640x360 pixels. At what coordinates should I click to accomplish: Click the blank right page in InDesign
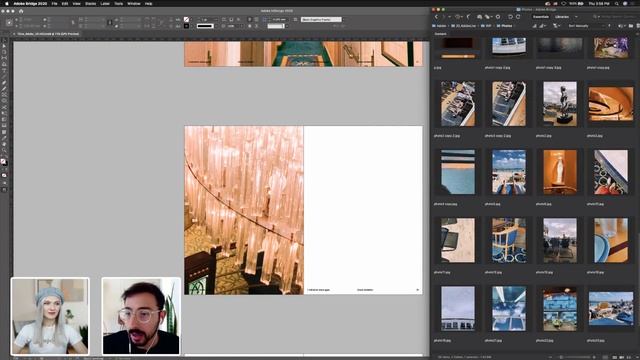tap(363, 210)
